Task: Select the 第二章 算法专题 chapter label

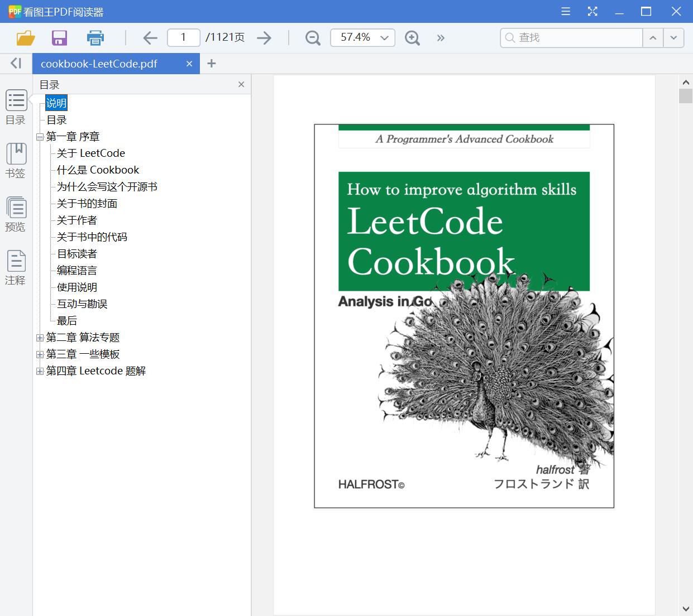Action: click(83, 338)
